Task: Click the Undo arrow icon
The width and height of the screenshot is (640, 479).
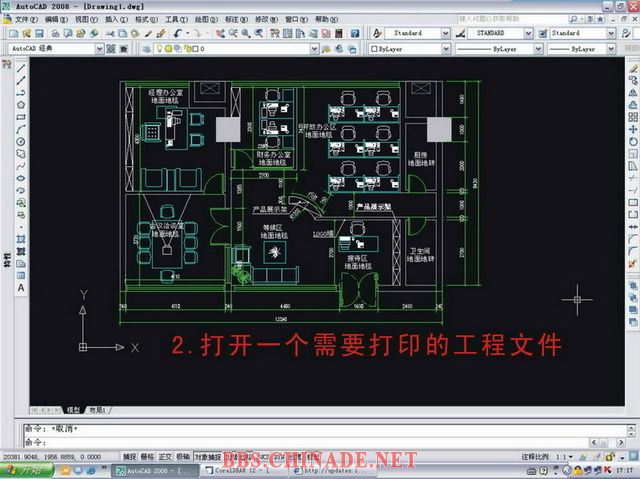Action: 177,33
